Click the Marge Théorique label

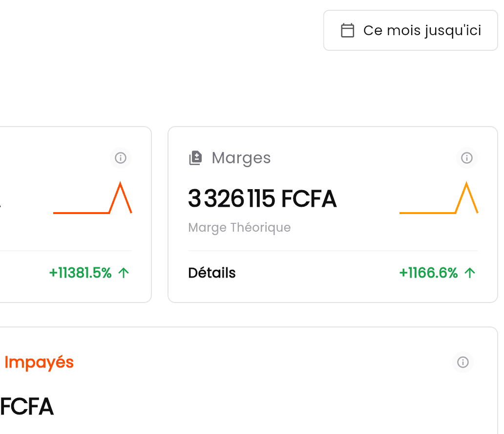[239, 227]
